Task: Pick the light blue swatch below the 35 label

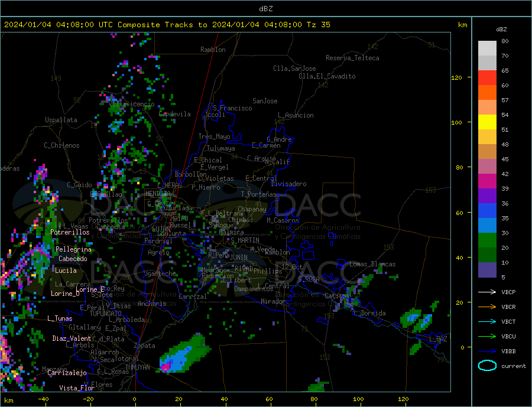Action: [x=487, y=226]
